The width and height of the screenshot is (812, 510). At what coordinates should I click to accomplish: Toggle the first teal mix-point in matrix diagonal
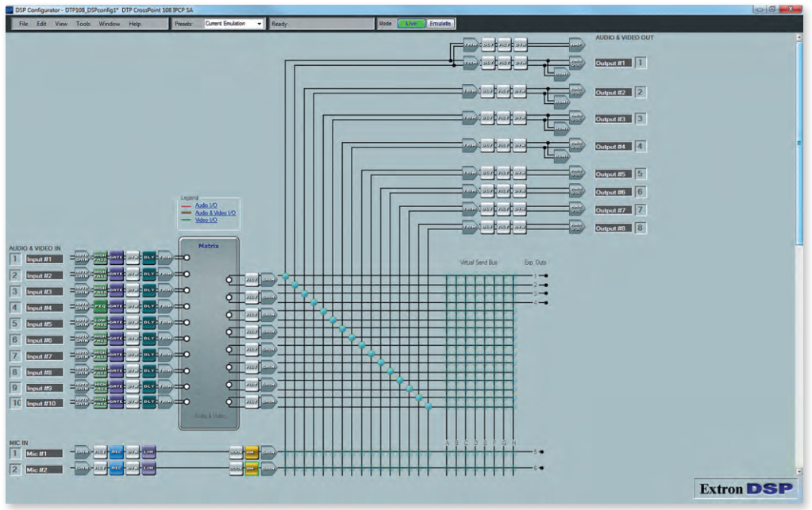[x=285, y=276]
